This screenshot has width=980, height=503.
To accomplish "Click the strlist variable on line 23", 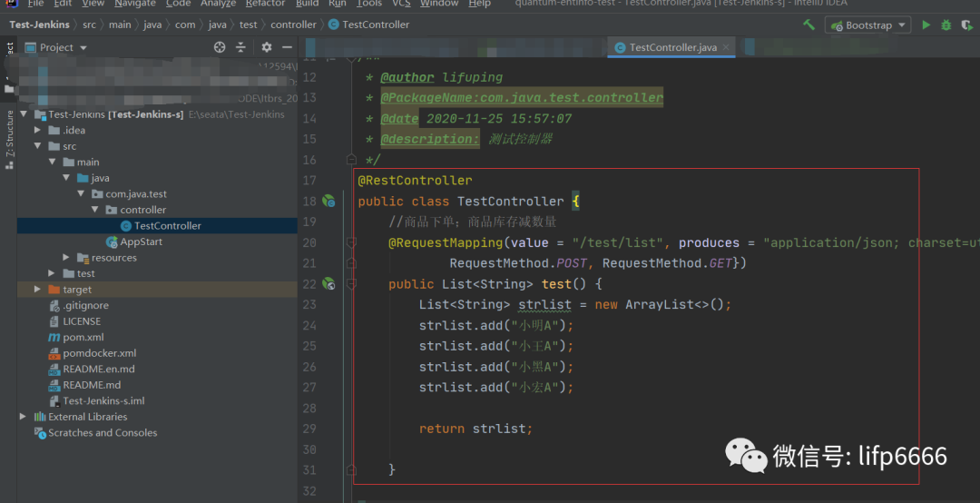I will pyautogui.click(x=545, y=305).
